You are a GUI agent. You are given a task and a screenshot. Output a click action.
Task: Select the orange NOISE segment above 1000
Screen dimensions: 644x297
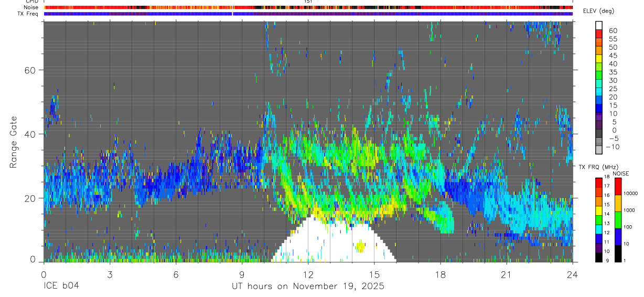pyautogui.click(x=618, y=203)
